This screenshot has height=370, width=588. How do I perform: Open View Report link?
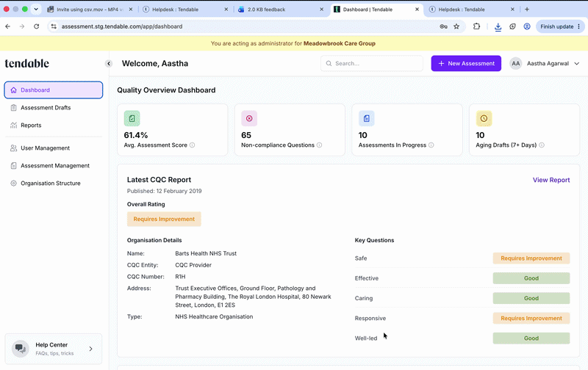pos(551,180)
